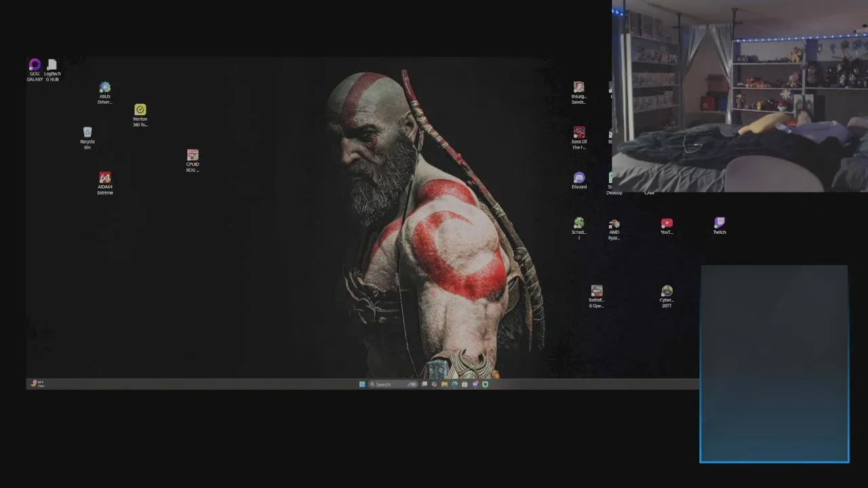This screenshot has width=868, height=488.
Task: Open the Copilot icon on the taskbar
Action: tap(435, 384)
